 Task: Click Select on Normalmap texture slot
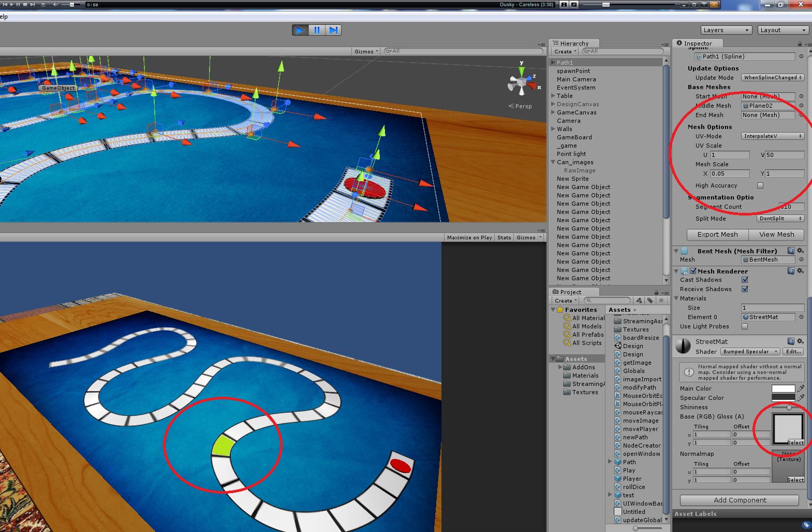tap(795, 480)
